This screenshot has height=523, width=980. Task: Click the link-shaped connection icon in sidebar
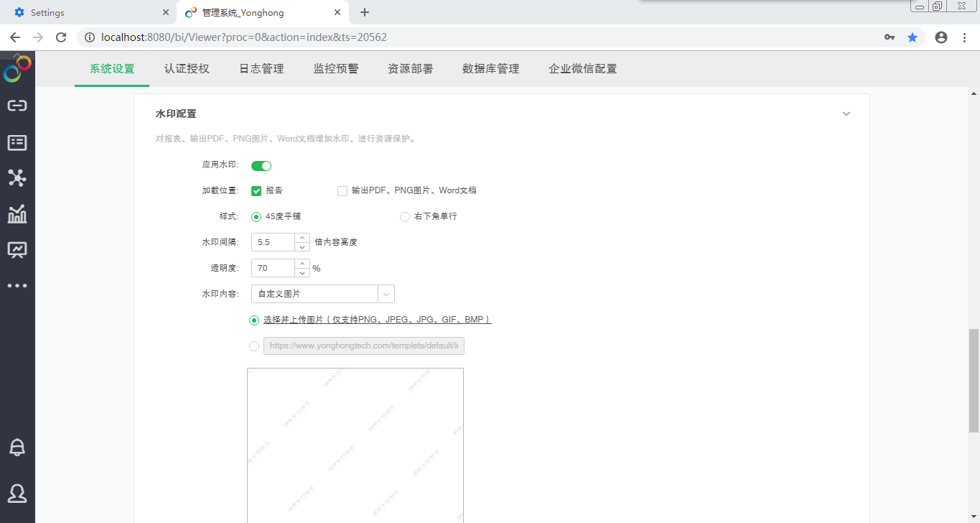(x=17, y=106)
